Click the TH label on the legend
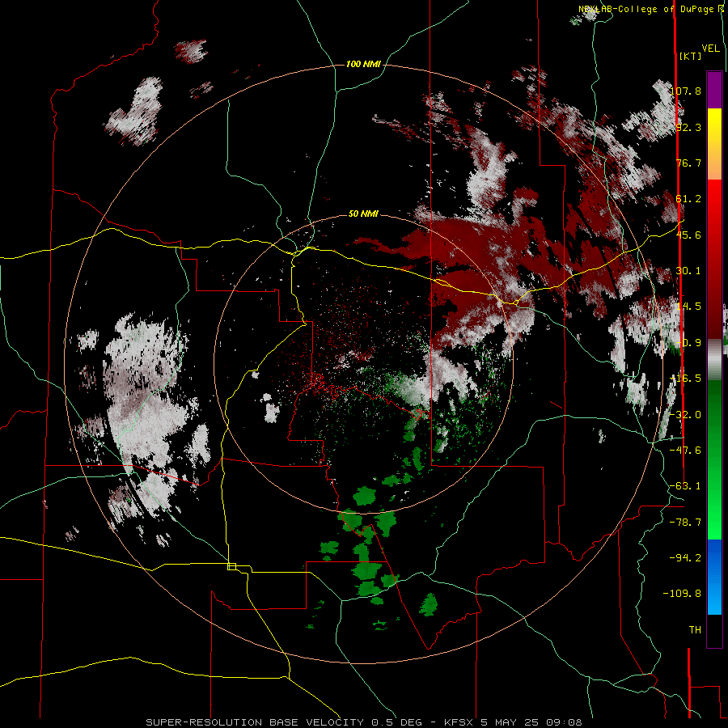This screenshot has height=728, width=728. [695, 630]
